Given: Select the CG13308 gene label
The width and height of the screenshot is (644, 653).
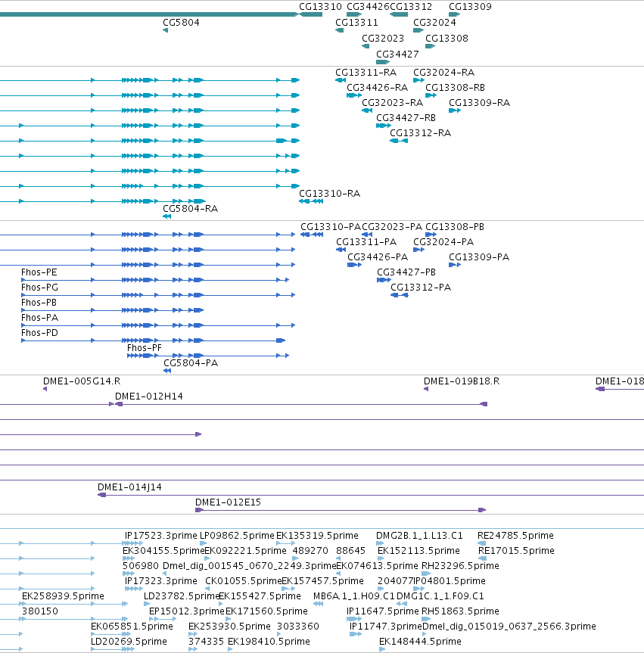Looking at the screenshot, I should [446, 39].
